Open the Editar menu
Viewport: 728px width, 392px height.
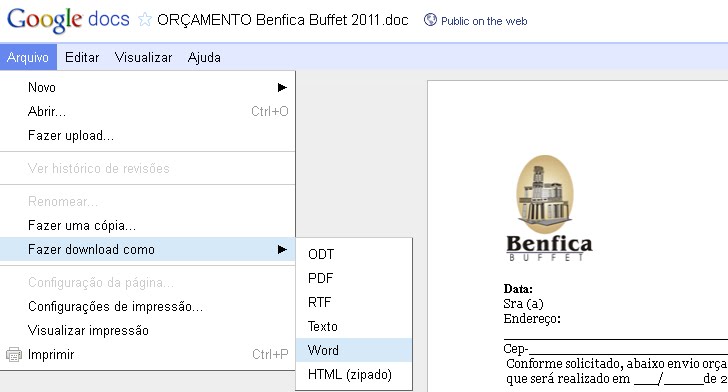82,57
